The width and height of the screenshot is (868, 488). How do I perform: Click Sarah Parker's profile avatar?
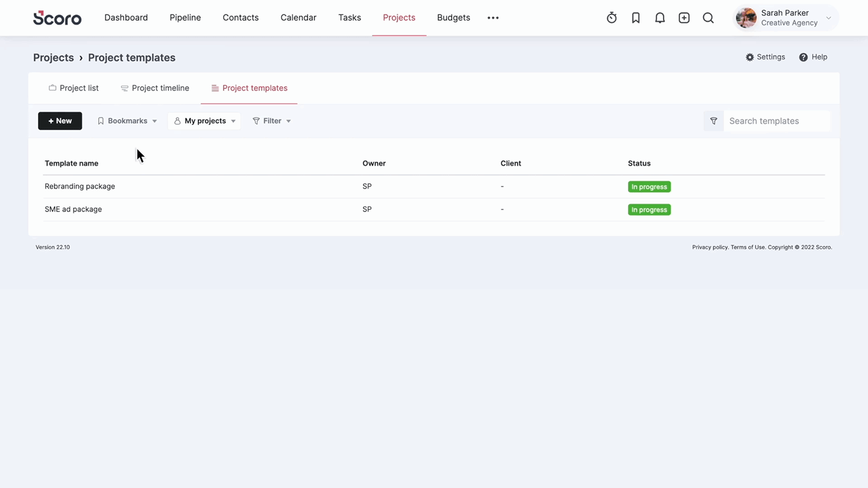point(746,18)
